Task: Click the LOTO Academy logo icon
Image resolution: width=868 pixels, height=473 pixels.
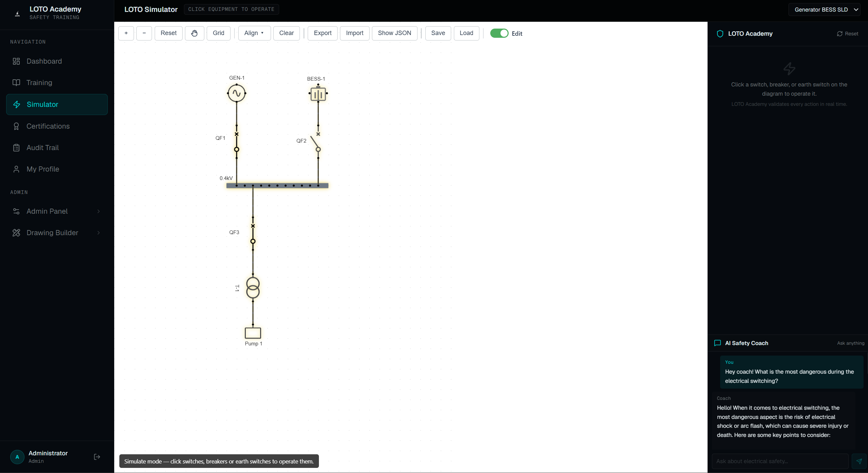Action: (17, 13)
